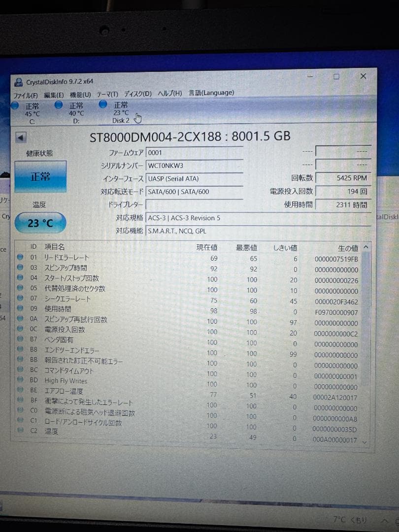Open the ヘルプ(H) menu
The width and height of the screenshot is (399, 532).
[169, 93]
